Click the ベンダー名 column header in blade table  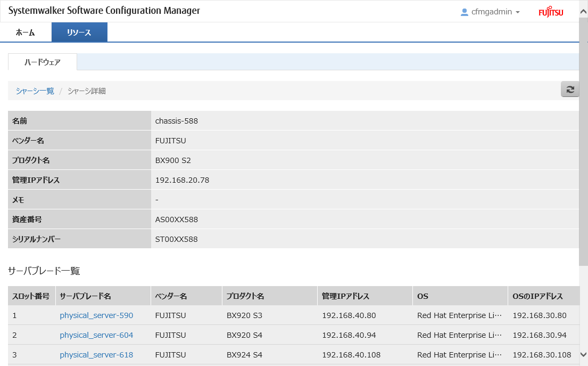(x=186, y=296)
